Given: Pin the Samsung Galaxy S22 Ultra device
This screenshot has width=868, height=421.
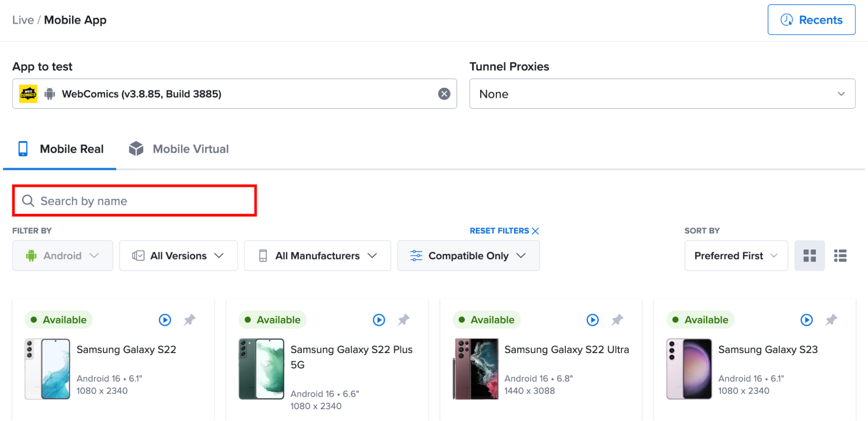Looking at the screenshot, I should pyautogui.click(x=617, y=320).
